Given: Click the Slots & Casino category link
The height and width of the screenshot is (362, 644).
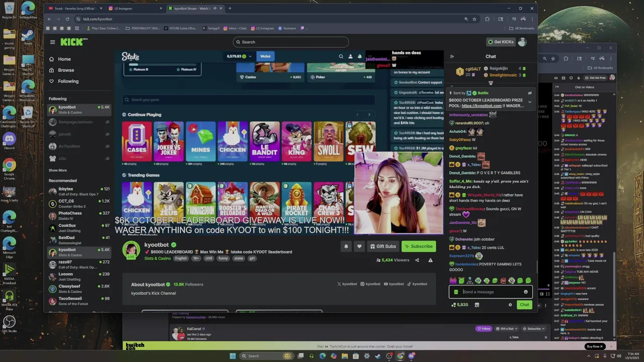Looking at the screenshot, I should coord(157,258).
